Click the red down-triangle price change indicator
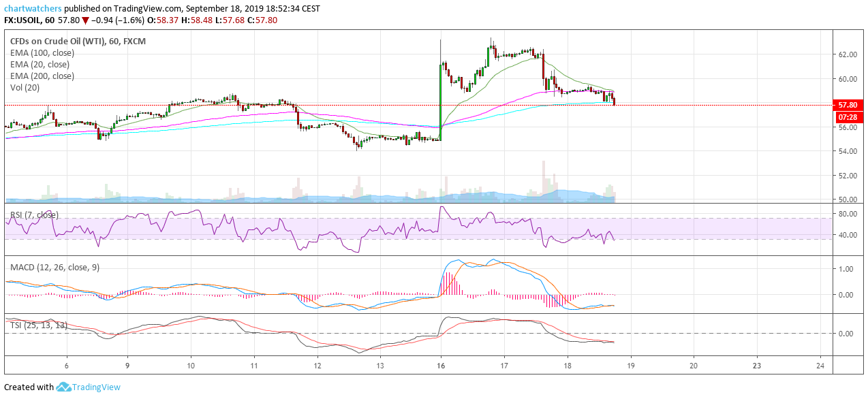Viewport: 868px width, 399px height. [85, 20]
